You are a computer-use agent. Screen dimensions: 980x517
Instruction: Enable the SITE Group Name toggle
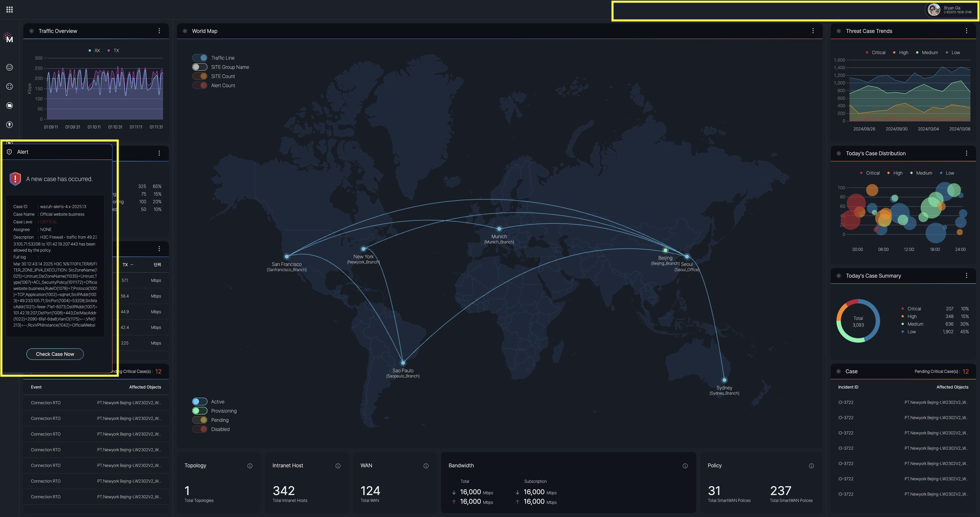[x=200, y=67]
